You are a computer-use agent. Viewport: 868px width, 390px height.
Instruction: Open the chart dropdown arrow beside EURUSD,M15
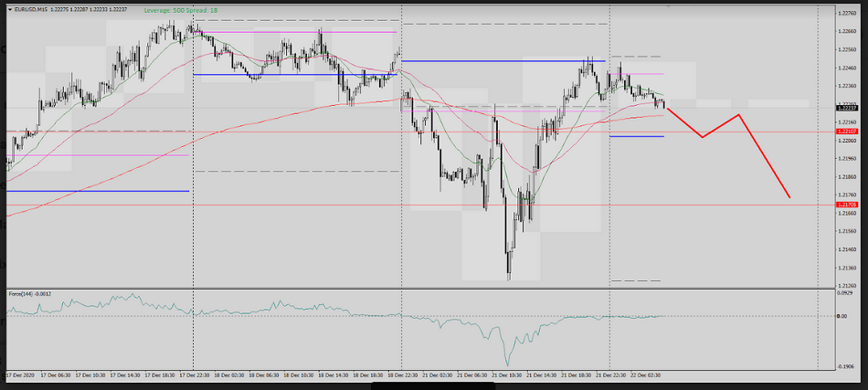coord(9,9)
